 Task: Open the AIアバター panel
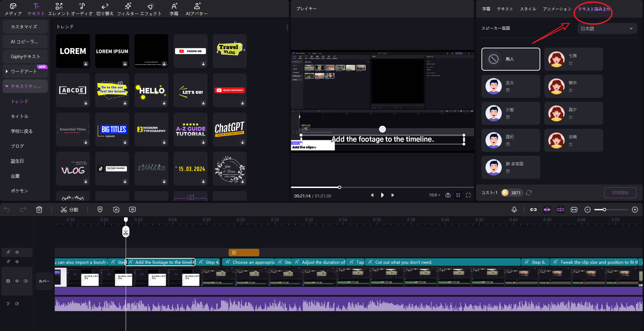pos(197,9)
